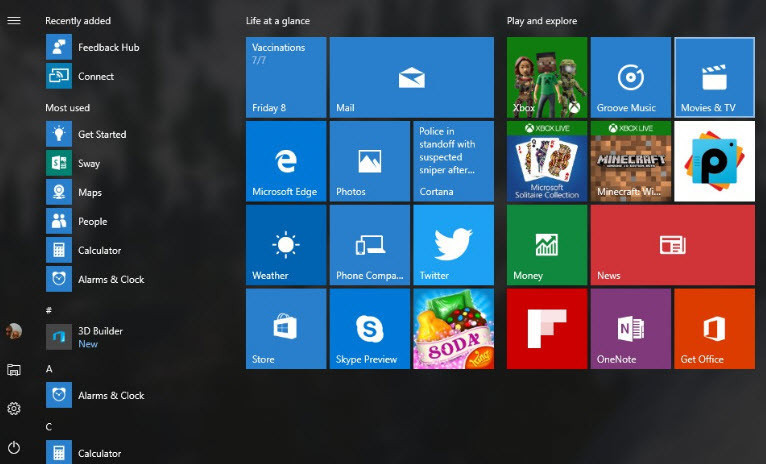Open the Cortana news headline tile
Screen dimensions: 766x464
tap(453, 161)
